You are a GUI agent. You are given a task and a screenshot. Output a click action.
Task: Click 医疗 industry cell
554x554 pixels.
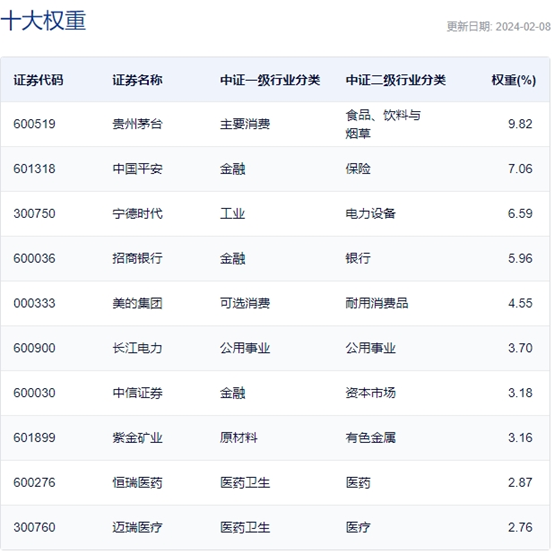click(358, 528)
